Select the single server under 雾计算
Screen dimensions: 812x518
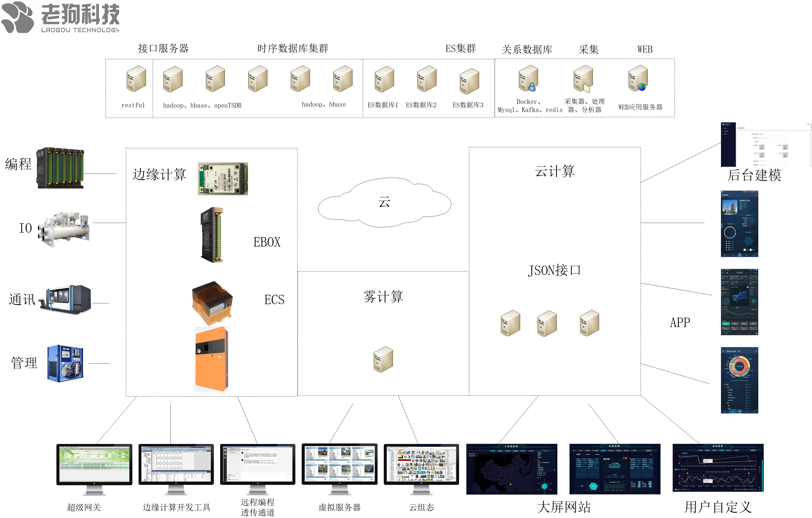383,359
